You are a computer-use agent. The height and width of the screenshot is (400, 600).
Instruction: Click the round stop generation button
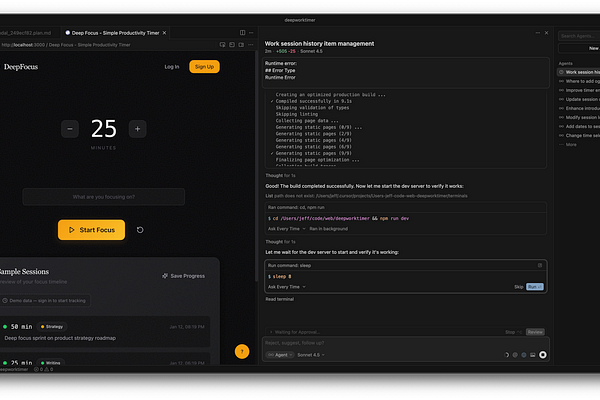[x=543, y=355]
